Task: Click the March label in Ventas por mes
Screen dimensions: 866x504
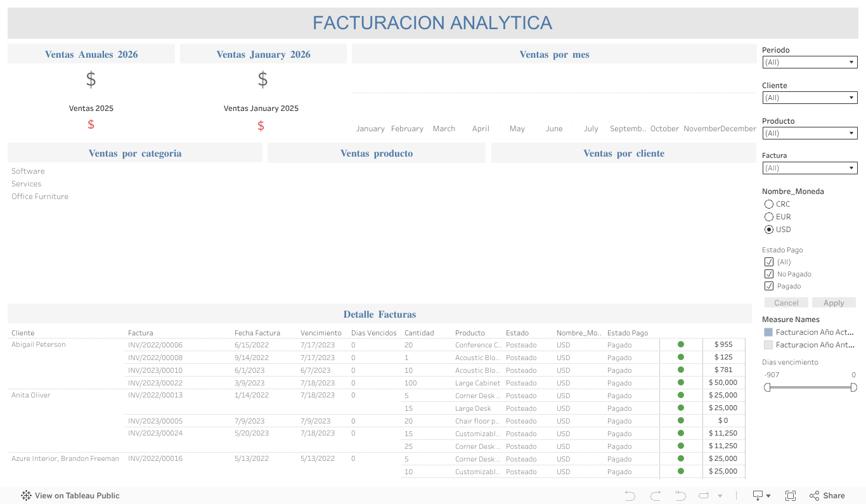Action: point(444,129)
